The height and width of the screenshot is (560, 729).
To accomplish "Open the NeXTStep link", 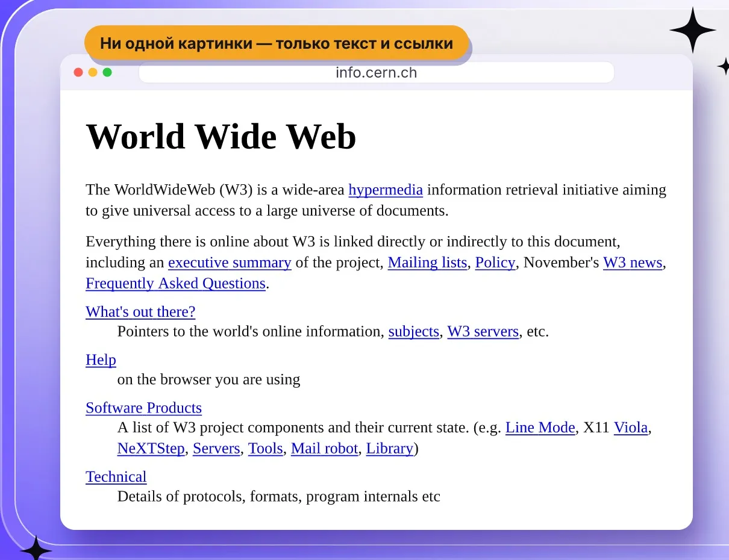I will (x=151, y=449).
